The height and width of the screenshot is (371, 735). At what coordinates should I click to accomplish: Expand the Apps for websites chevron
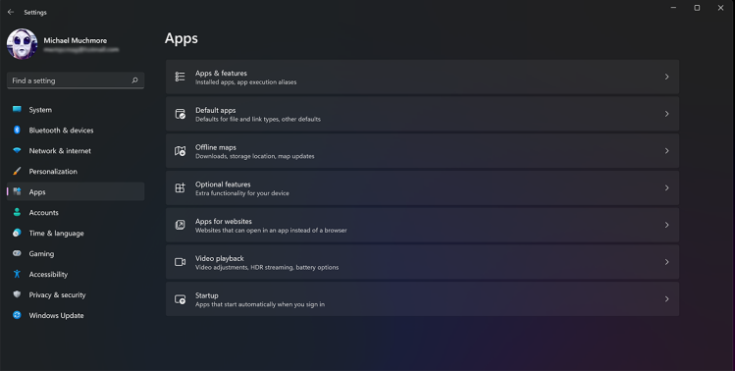(x=667, y=225)
